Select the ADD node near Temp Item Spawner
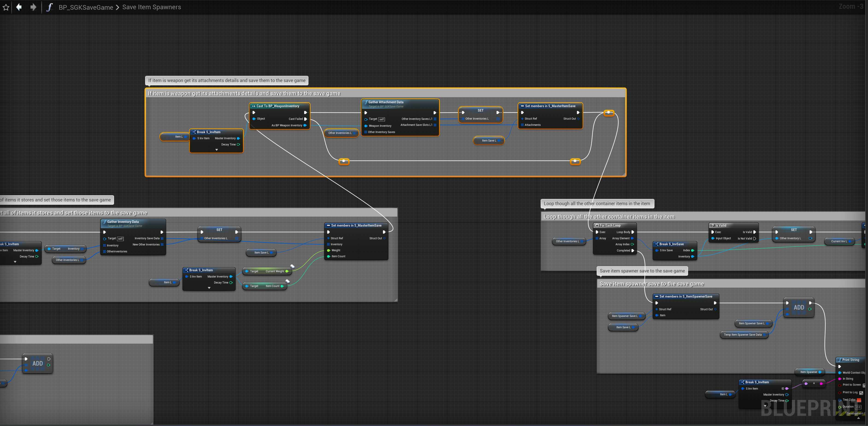Viewport: 868px width, 426px height. (x=799, y=307)
